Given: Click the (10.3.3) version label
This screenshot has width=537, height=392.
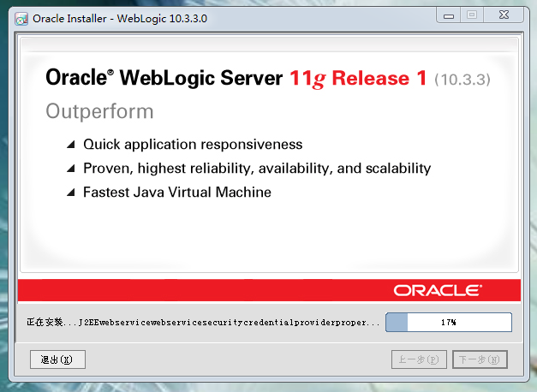Looking at the screenshot, I should 462,80.
